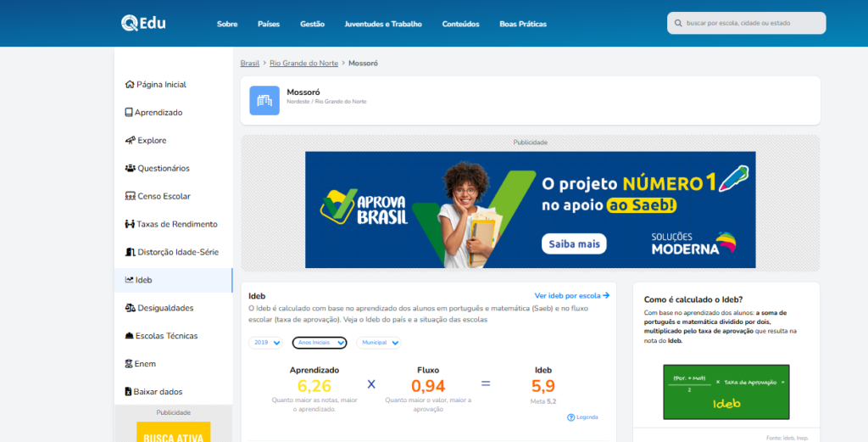Click the Legenda help link

pyautogui.click(x=582, y=417)
